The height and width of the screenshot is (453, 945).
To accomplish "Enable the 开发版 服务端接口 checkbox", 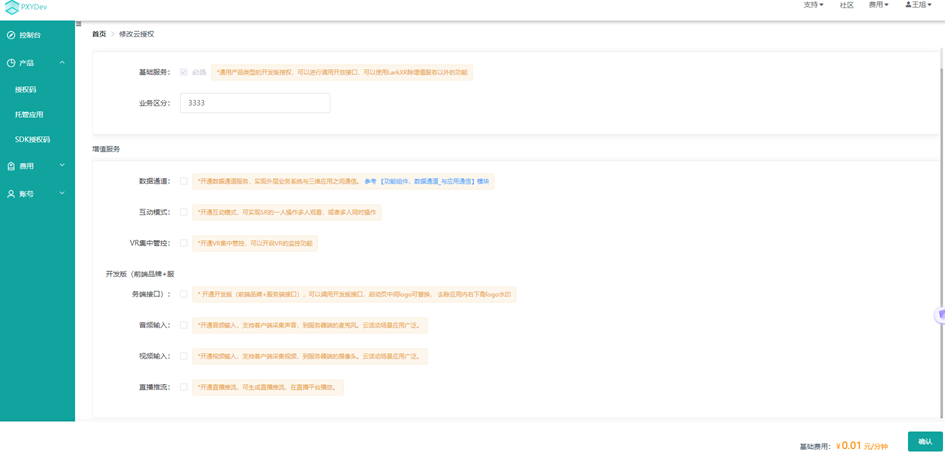I will coord(183,294).
